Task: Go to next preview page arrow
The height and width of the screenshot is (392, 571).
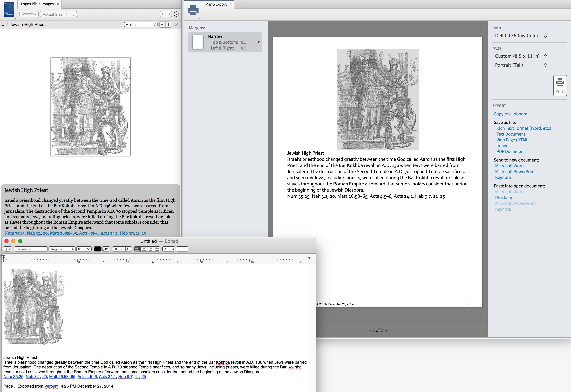Action: [x=386, y=331]
